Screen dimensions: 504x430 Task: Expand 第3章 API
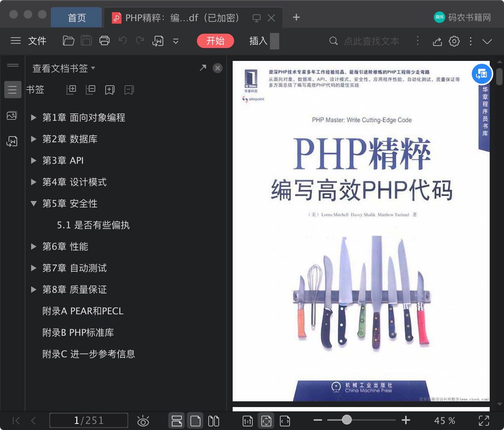[34, 161]
